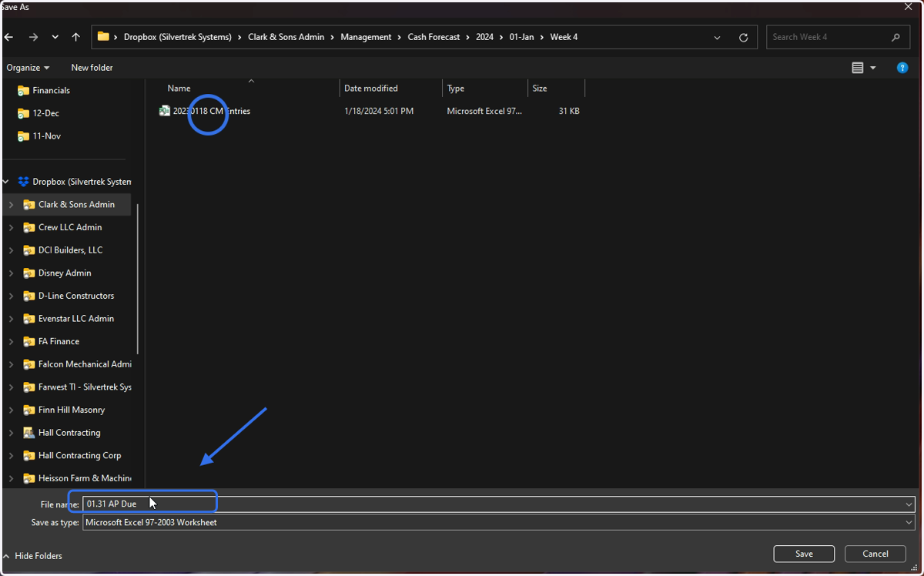The image size is (924, 576).
Task: Create a New folder
Action: click(x=92, y=68)
